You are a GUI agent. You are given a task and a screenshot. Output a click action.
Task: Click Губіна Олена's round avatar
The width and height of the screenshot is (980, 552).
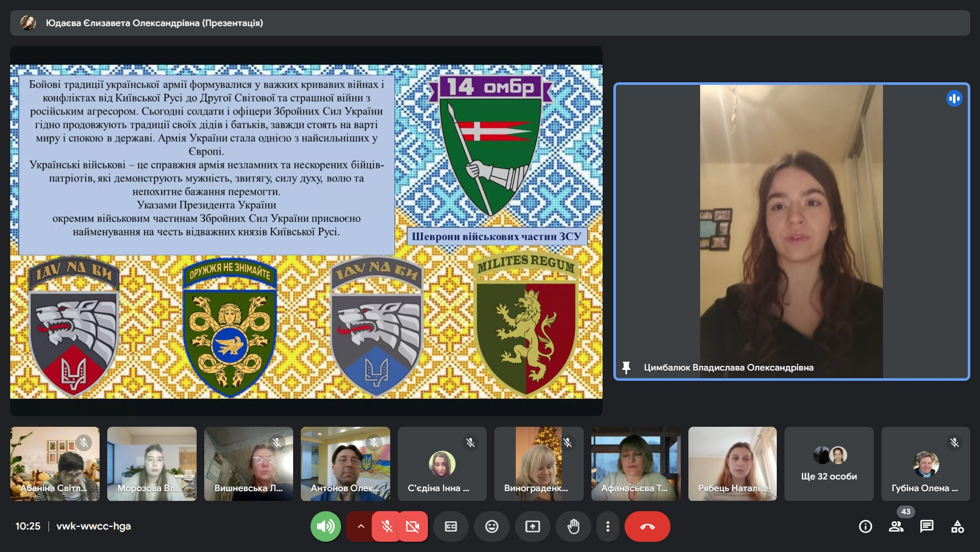tap(926, 464)
